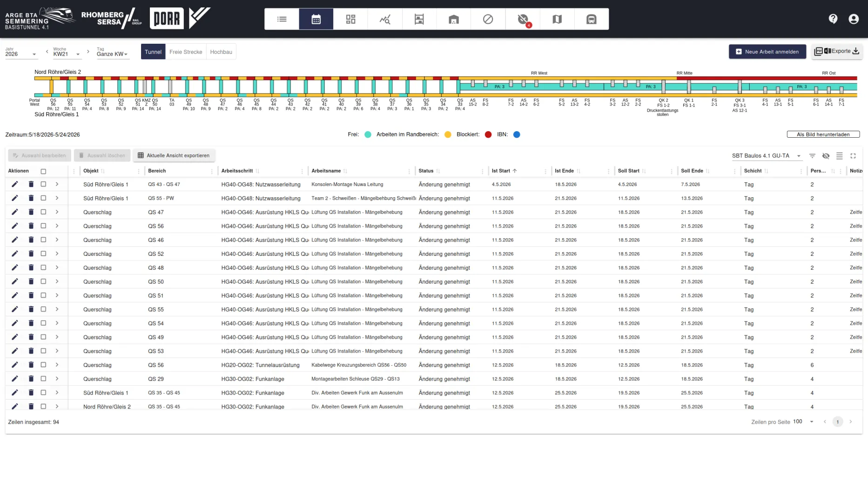Screen dimensions: 868x488
Task: Delete the Querschlag QS 29 row
Action: 31,379
